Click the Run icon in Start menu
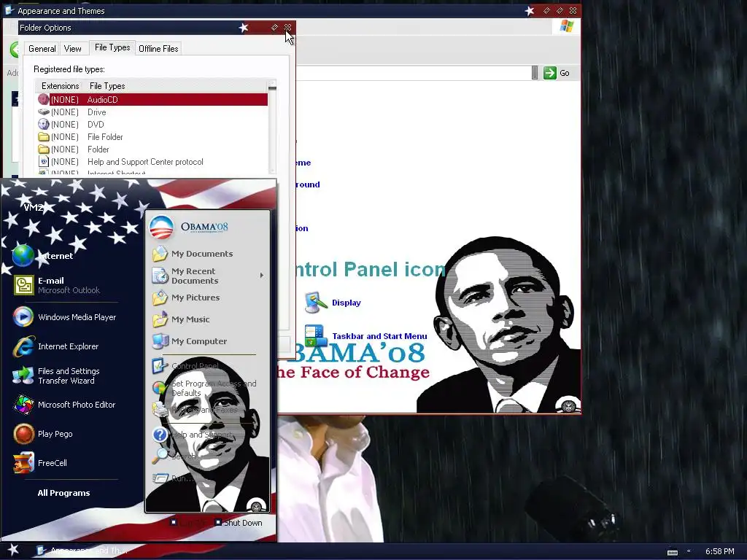Viewport: 747px width, 560px height. click(x=160, y=478)
